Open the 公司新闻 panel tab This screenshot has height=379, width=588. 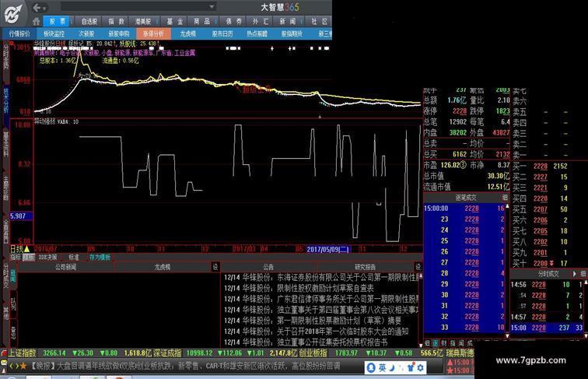(65, 267)
